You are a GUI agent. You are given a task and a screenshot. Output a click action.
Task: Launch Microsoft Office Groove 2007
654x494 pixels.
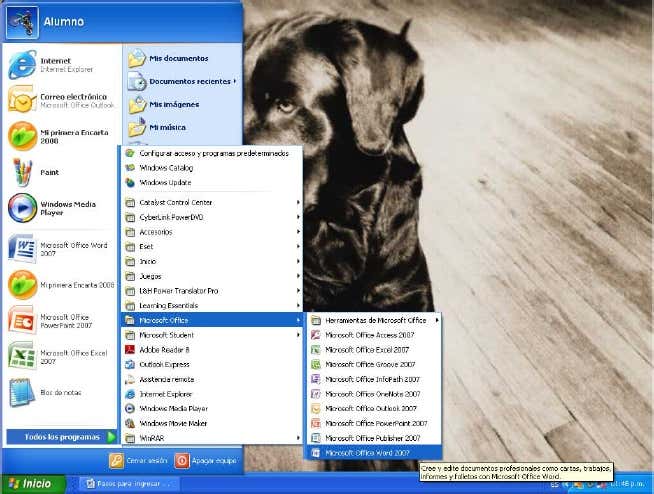click(374, 365)
